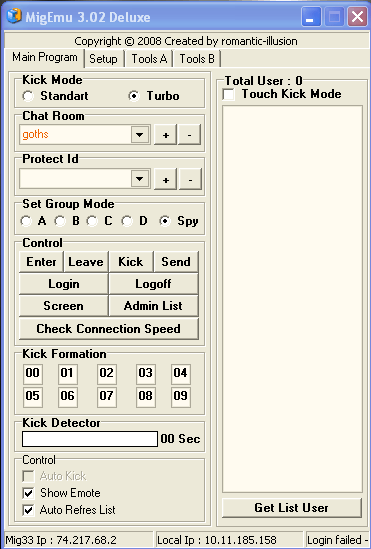Select kick formation 07
This screenshot has height=549, width=371.
107,397
